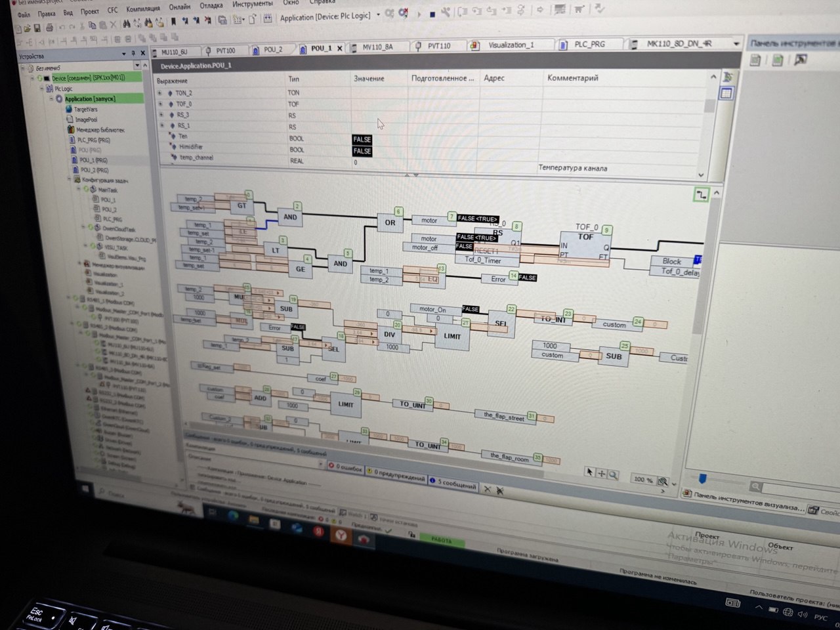Open Менеджер библиотек in the device tree

click(x=99, y=130)
